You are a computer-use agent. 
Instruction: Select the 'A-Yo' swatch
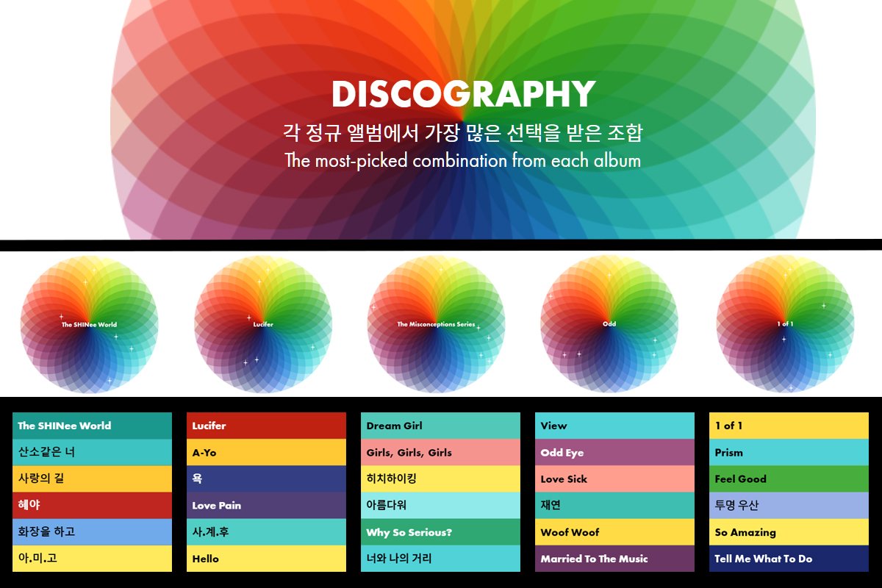click(x=266, y=452)
